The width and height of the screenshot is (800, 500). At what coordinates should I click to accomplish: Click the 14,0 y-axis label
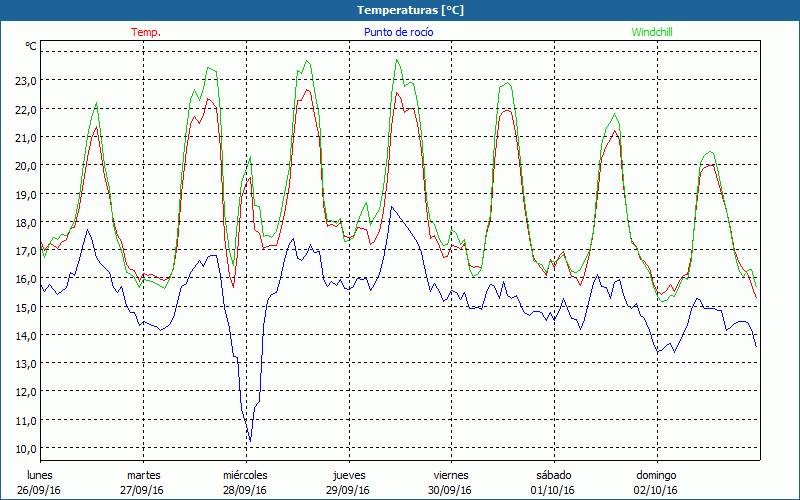click(25, 334)
